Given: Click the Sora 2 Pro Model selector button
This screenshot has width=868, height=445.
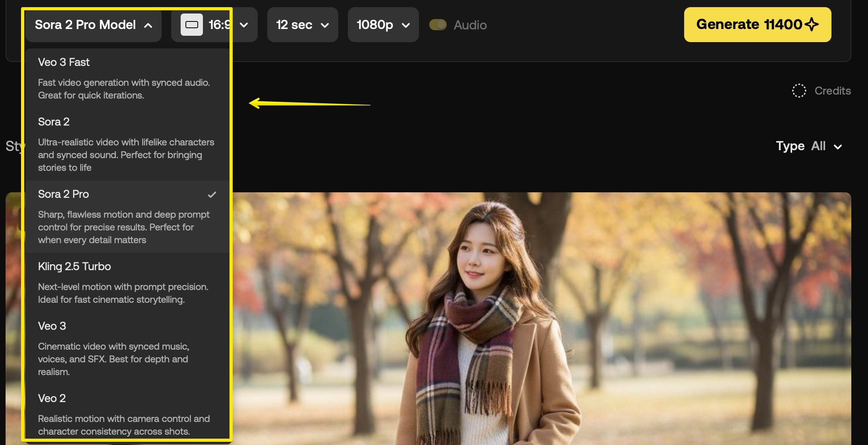Looking at the screenshot, I should 85,25.
